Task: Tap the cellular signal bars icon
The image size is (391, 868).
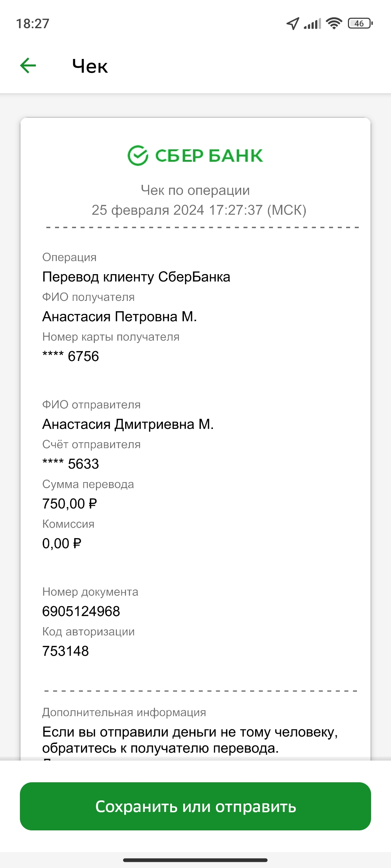Action: (x=312, y=24)
